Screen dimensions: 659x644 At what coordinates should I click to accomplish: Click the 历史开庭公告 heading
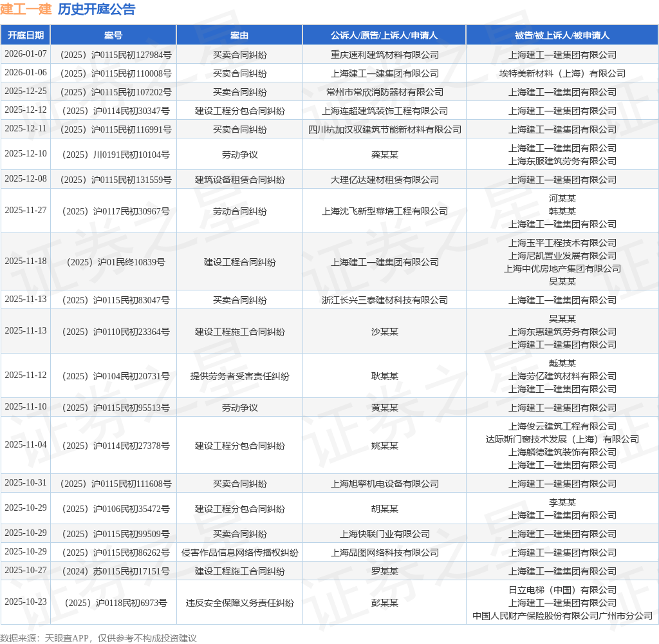coord(97,9)
